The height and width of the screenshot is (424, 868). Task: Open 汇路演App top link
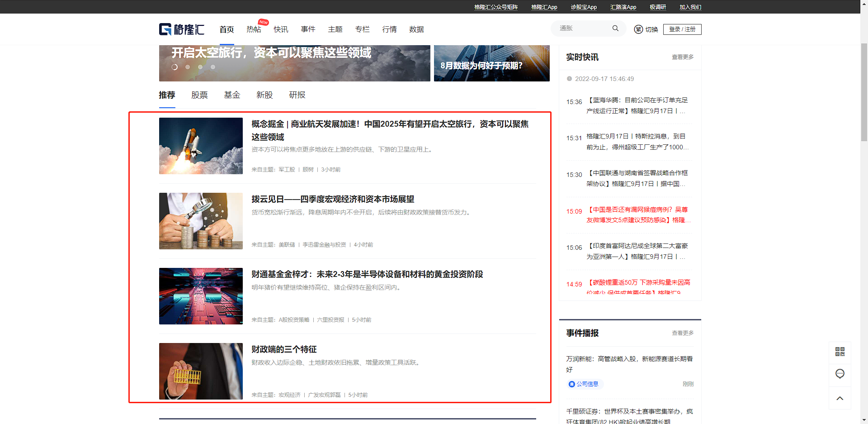[x=623, y=7]
